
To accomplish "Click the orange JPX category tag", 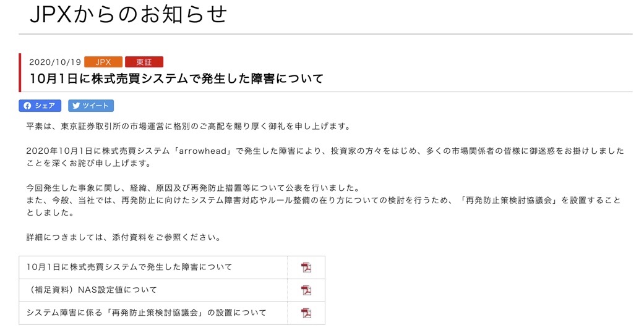I will click(103, 62).
